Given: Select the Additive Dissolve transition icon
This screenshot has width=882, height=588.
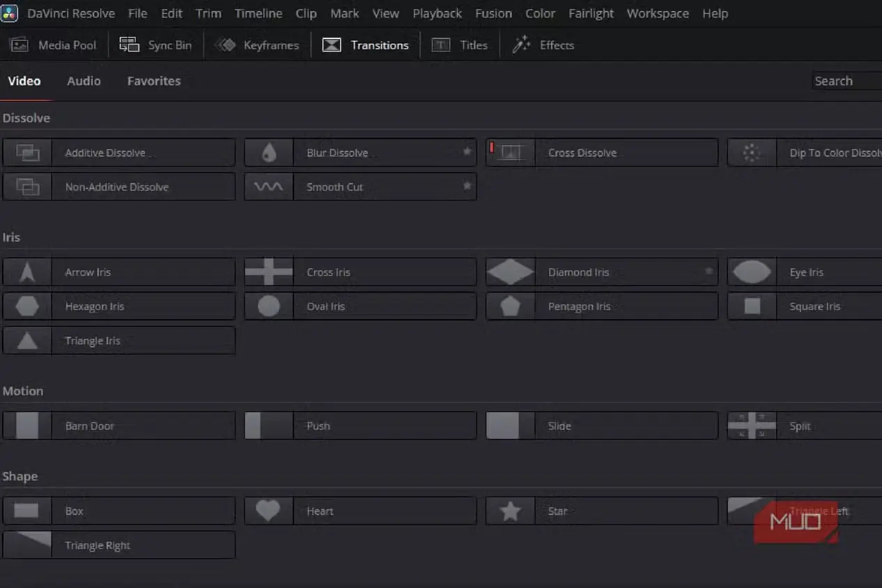Looking at the screenshot, I should click(27, 153).
